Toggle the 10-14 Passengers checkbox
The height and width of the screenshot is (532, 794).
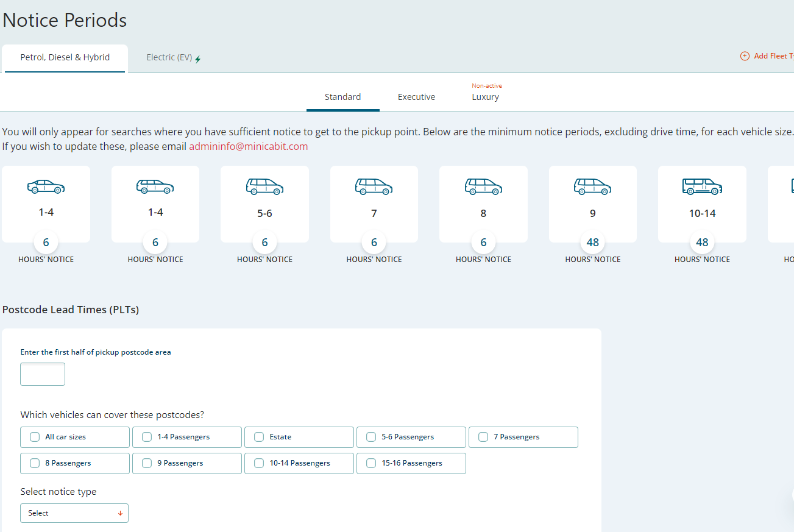(259, 463)
